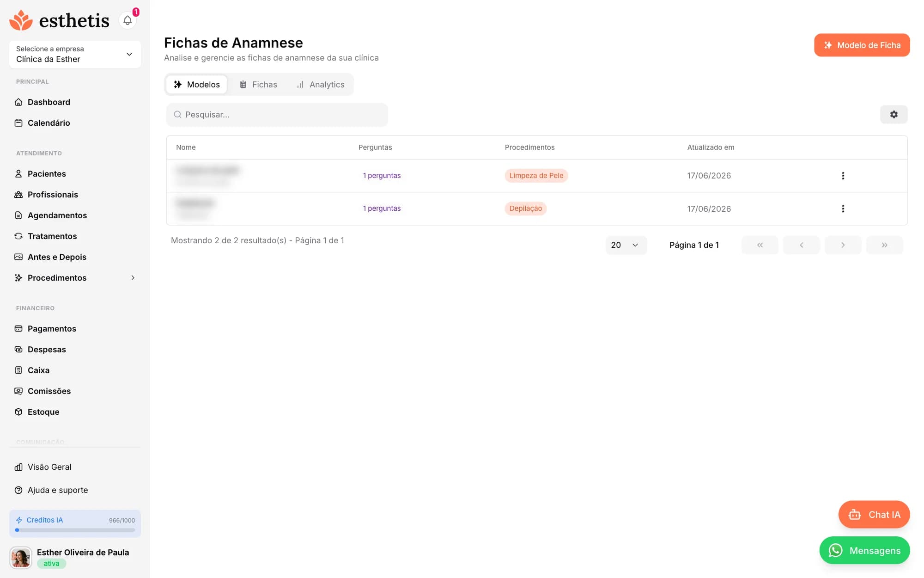Click 1 perguntas in Depilação row

382,209
